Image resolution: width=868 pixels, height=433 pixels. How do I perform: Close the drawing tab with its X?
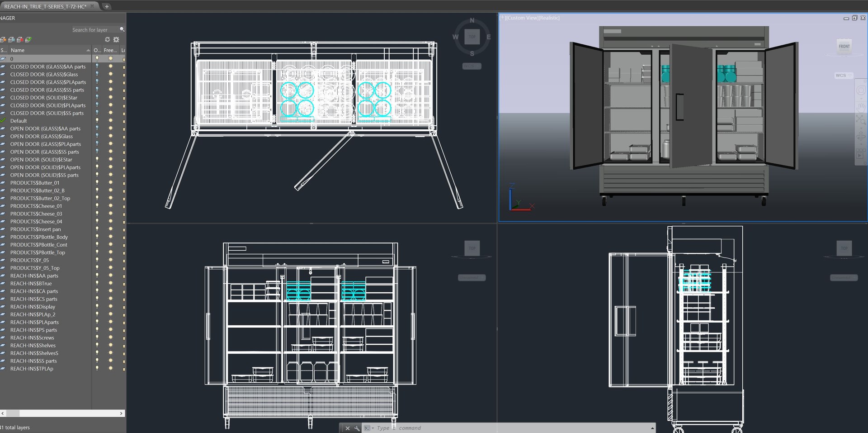click(92, 6)
